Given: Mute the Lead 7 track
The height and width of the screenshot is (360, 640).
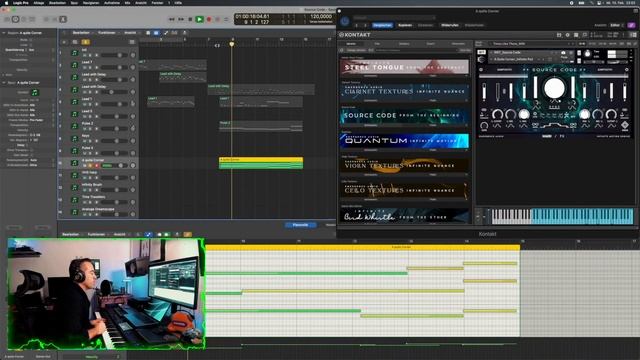Looking at the screenshot, I should click(x=85, y=67).
